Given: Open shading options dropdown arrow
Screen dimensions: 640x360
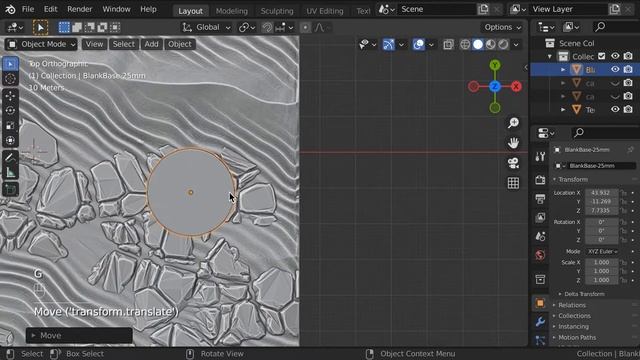Looking at the screenshot, I should (516, 44).
